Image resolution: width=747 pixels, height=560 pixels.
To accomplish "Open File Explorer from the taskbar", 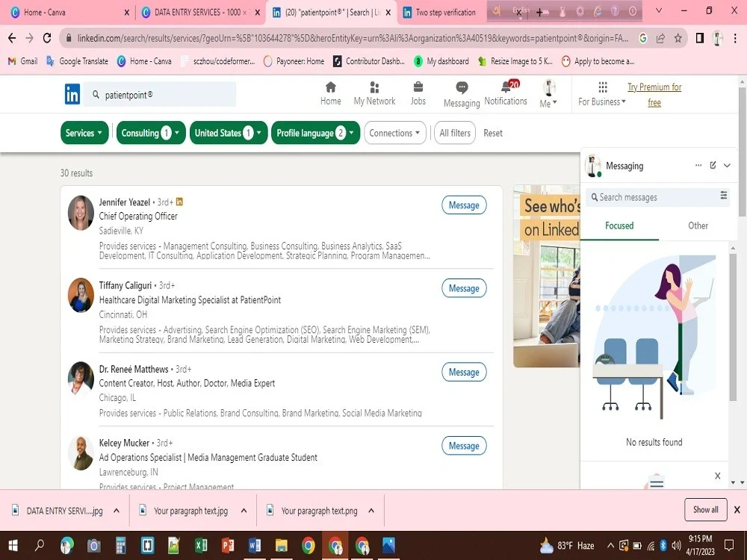I will click(282, 545).
